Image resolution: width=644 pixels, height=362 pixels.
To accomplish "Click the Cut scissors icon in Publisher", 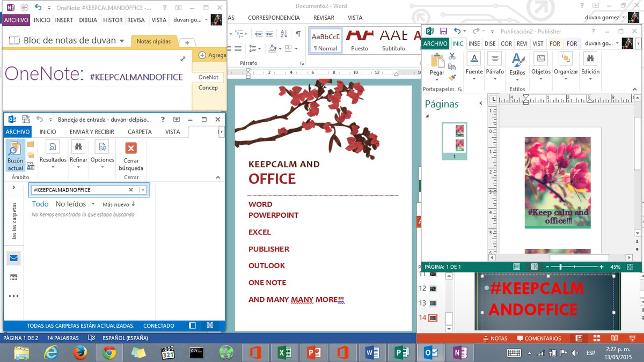I will tap(452, 56).
